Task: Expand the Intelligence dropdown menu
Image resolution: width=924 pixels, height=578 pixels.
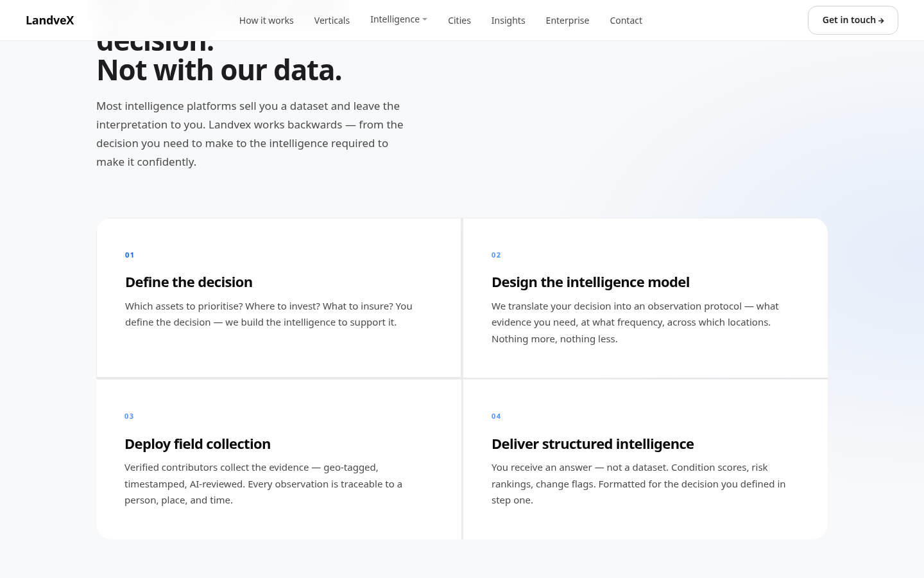Action: click(398, 19)
